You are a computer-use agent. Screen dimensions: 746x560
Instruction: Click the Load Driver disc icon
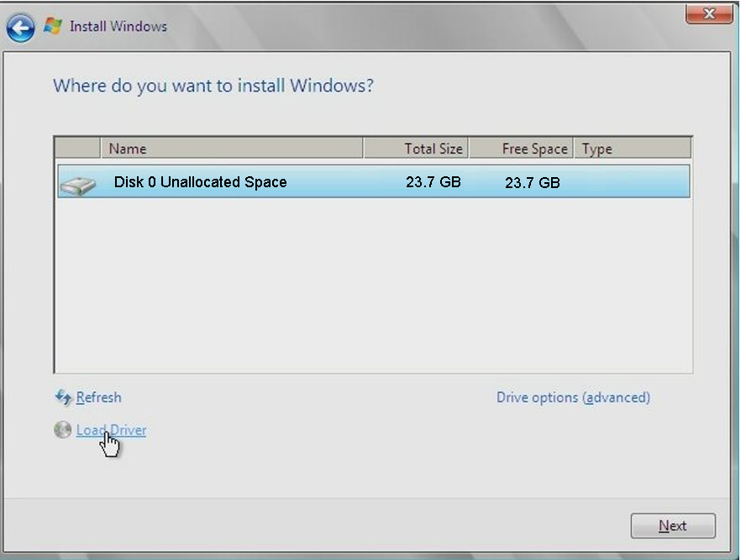pos(63,430)
